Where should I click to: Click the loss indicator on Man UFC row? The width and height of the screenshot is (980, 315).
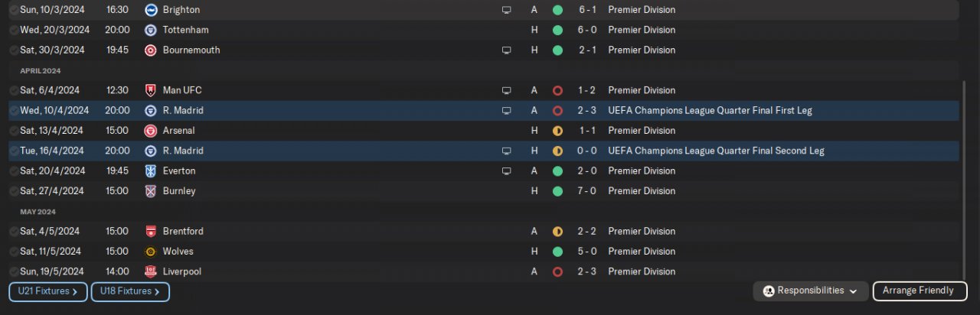pos(557,90)
